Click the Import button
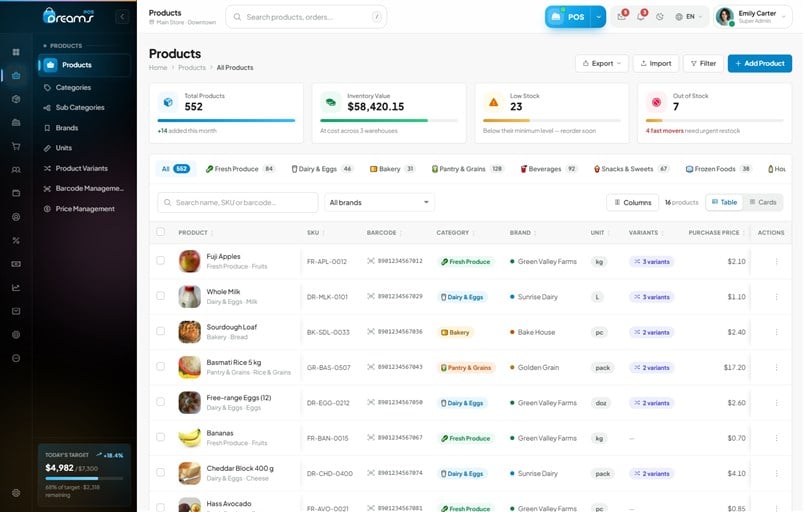804x512 pixels. [656, 64]
